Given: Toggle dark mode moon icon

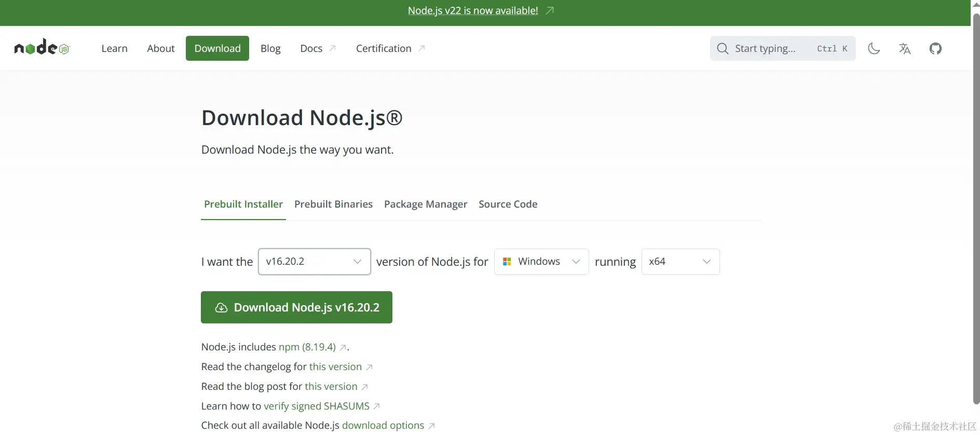Looking at the screenshot, I should point(874,48).
